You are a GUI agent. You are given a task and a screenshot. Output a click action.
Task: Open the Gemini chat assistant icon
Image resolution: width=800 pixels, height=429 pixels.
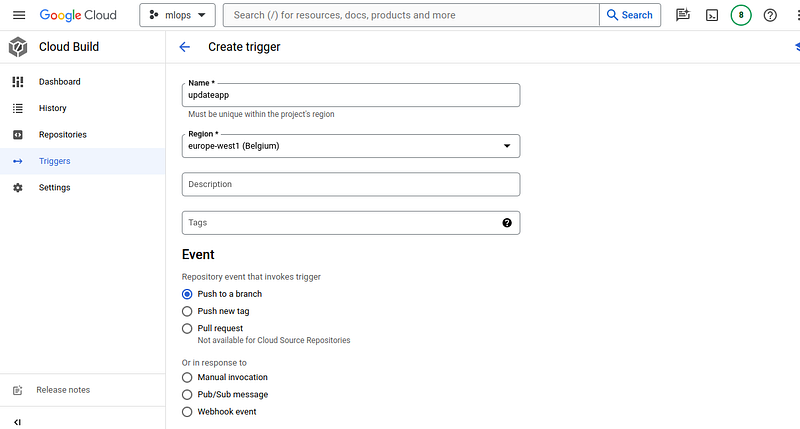click(x=683, y=15)
